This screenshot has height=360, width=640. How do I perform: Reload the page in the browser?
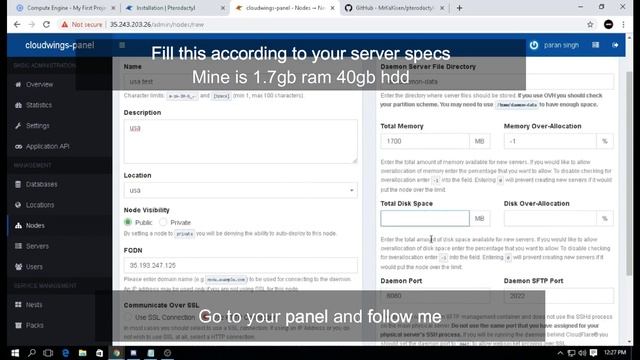point(47,24)
